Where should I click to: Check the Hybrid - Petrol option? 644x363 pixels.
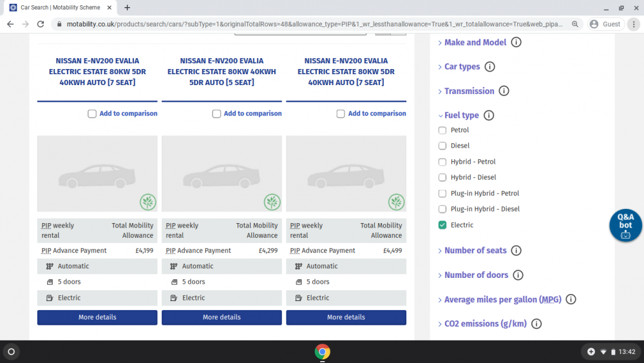point(442,162)
